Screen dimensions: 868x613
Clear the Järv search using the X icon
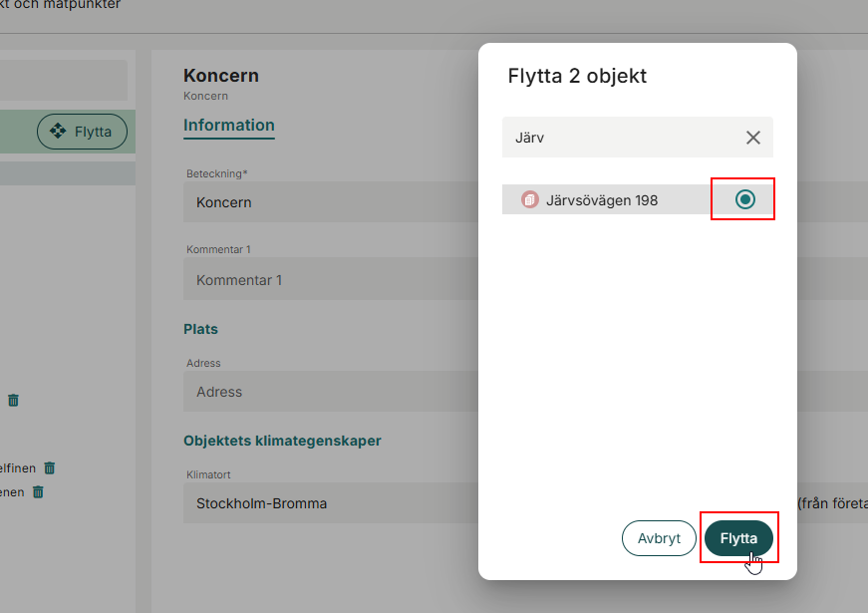753,138
